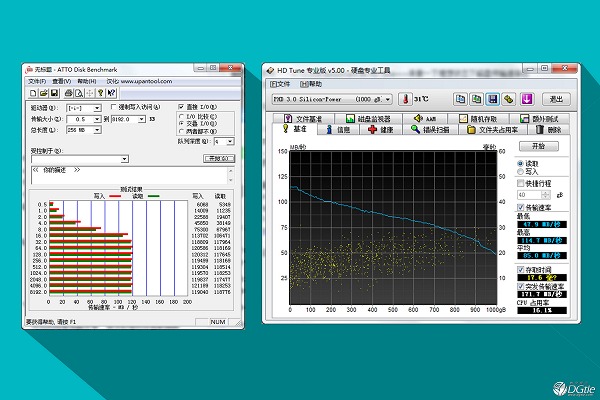Viewport: 600px width, 400px height.
Task: Click Print Preview icon in ATTO toolbar
Action: pos(79,93)
